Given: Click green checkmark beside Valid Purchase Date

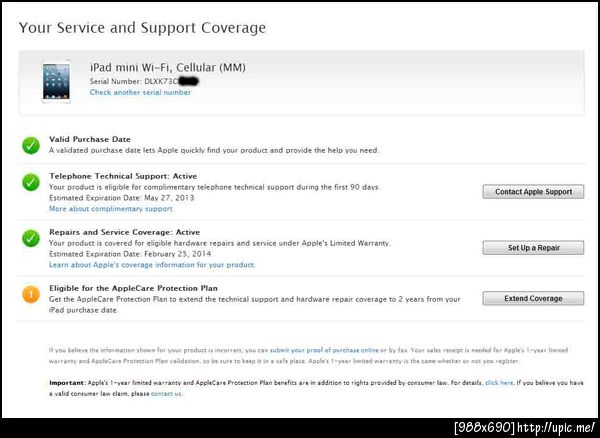Looking at the screenshot, I should pyautogui.click(x=31, y=145).
